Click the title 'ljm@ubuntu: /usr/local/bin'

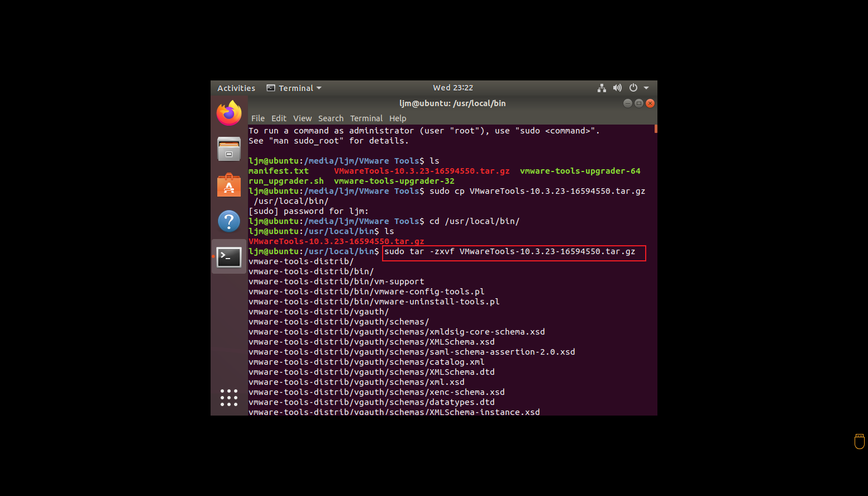(452, 103)
